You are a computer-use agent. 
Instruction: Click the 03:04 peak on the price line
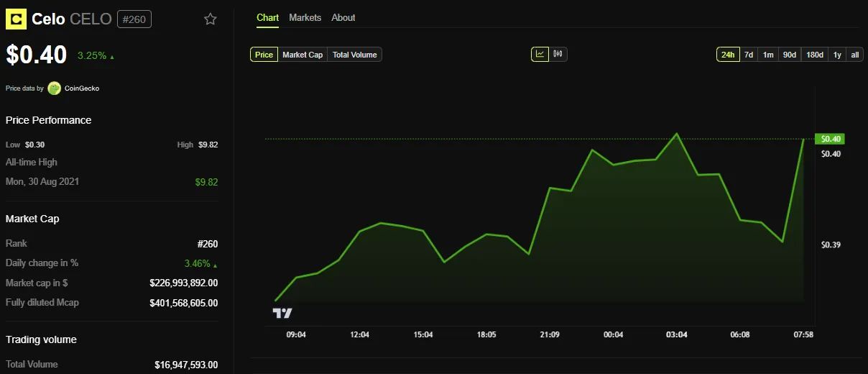pyautogui.click(x=676, y=134)
